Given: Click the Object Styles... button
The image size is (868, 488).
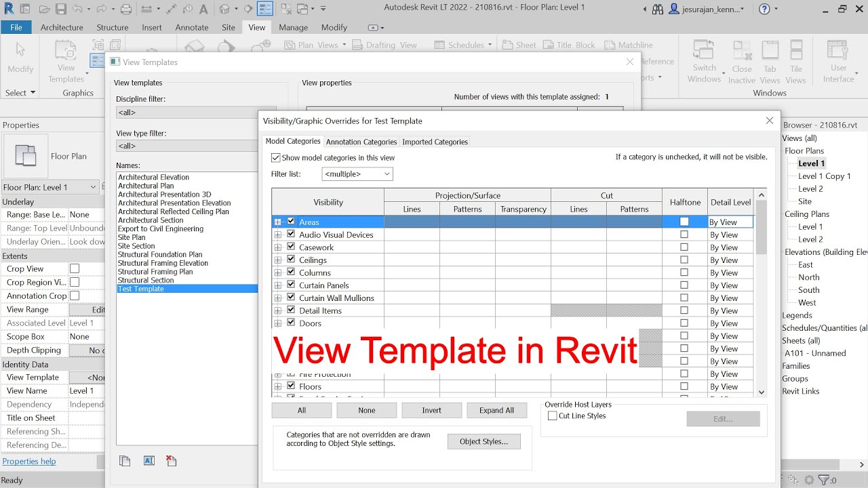Looking at the screenshot, I should pyautogui.click(x=484, y=441).
